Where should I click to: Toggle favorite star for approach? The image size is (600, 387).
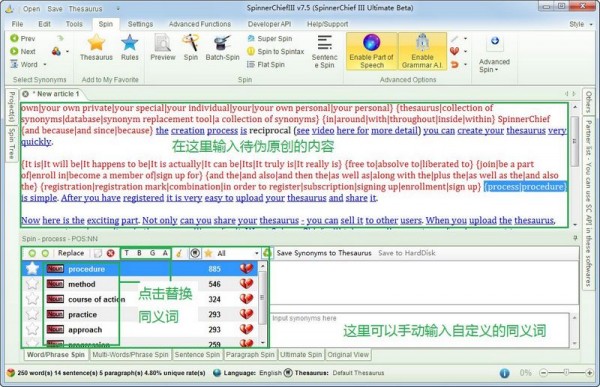(x=32, y=329)
